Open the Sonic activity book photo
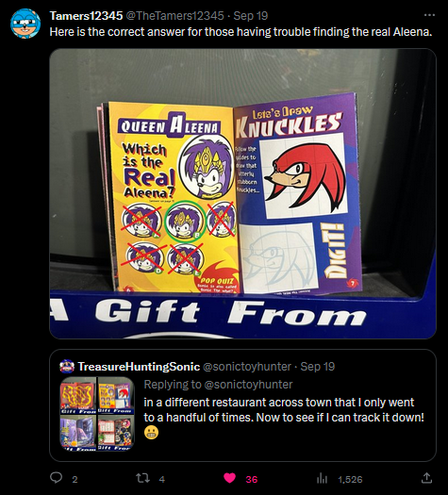The width and height of the screenshot is (448, 495). click(242, 193)
